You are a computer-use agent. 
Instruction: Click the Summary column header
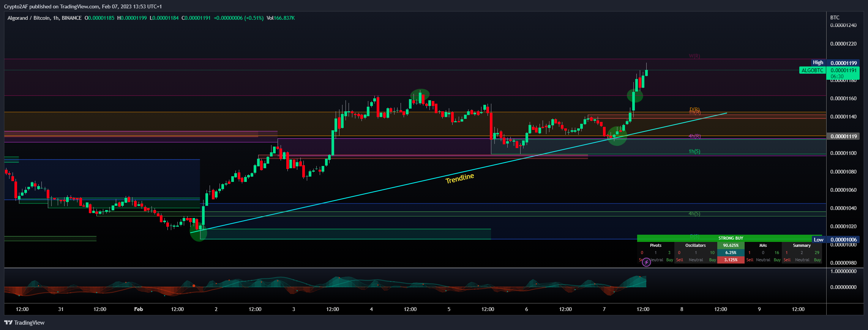click(x=802, y=245)
